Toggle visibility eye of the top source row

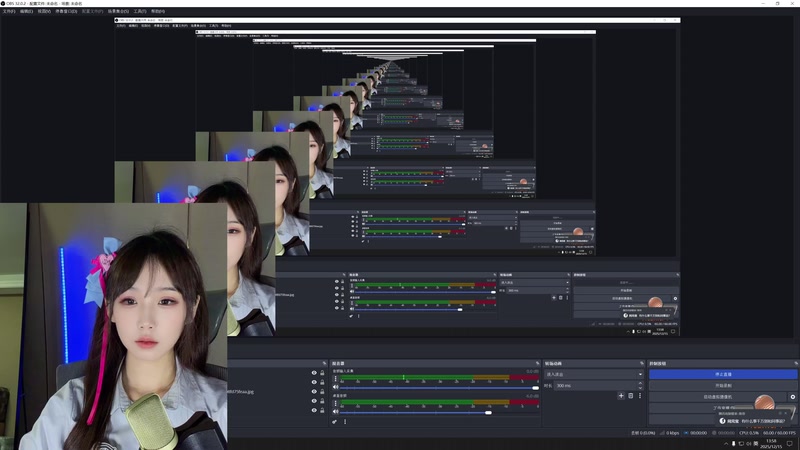(x=314, y=373)
